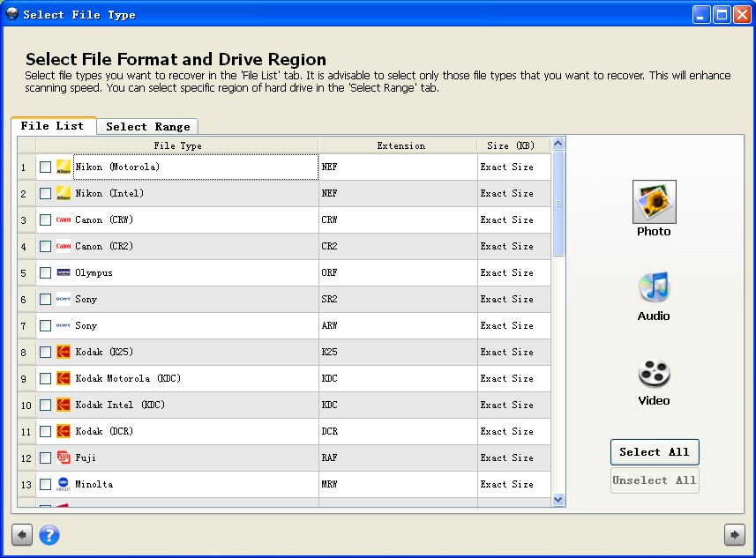This screenshot has height=558, width=756.
Task: Click the Size (KB) column header
Action: 514,145
